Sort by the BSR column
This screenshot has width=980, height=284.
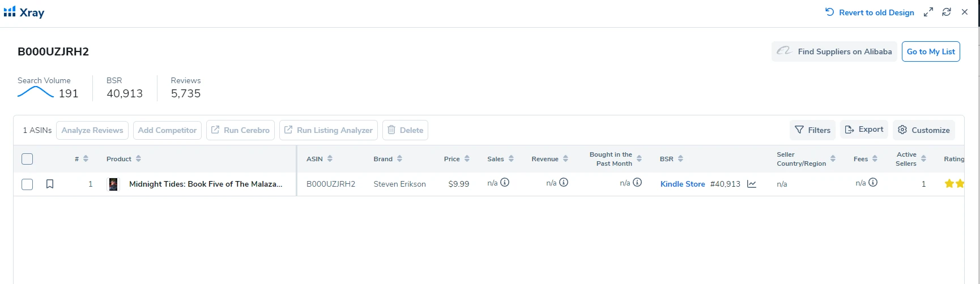(680, 159)
